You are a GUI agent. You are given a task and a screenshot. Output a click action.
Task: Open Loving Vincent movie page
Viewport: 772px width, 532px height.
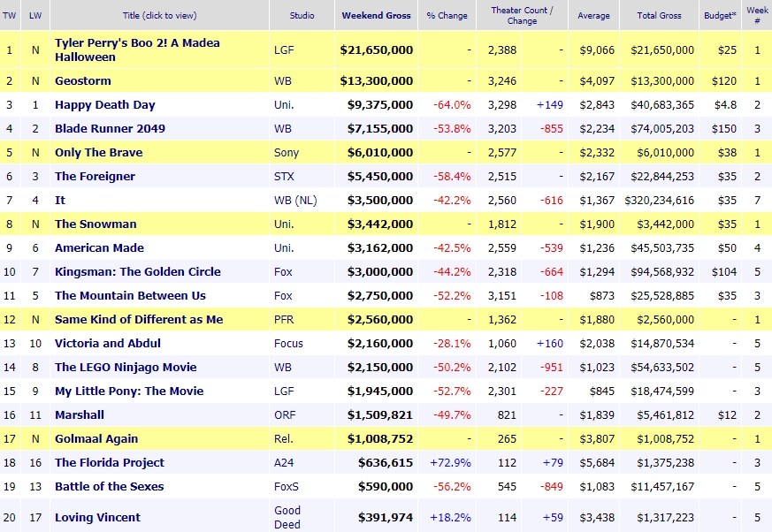tap(97, 517)
